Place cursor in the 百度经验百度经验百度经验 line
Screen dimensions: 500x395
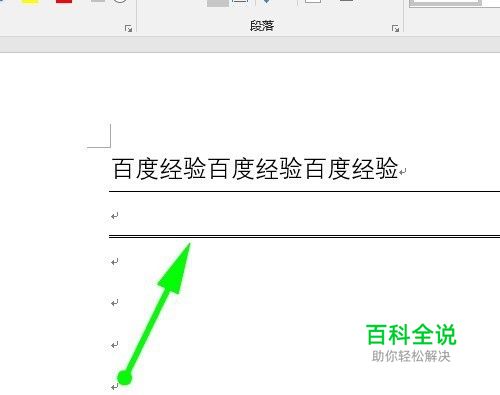coord(255,169)
